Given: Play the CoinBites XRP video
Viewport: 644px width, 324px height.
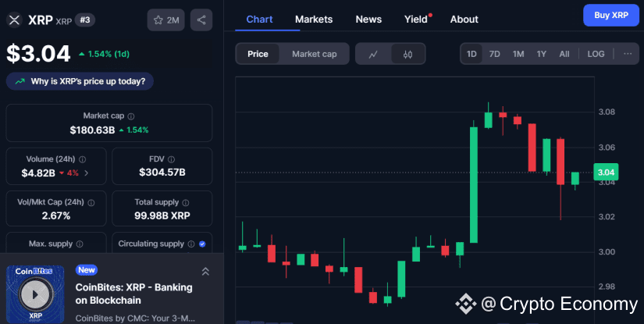Looking at the screenshot, I should (35, 294).
